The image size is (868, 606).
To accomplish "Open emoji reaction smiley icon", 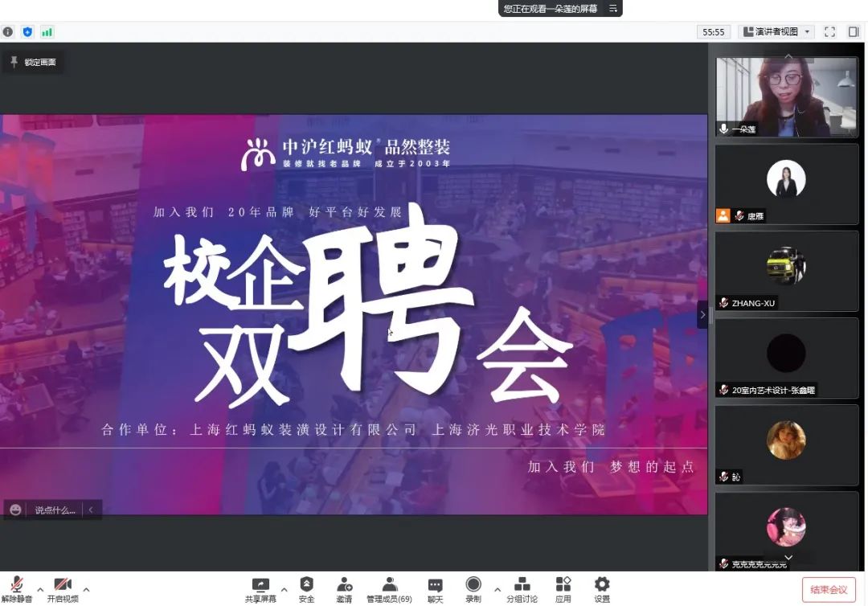I will pyautogui.click(x=15, y=510).
